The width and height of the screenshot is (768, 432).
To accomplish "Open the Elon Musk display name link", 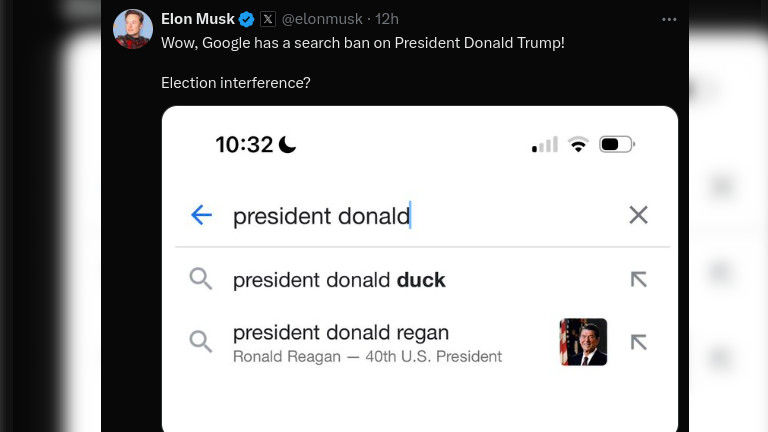I will (x=198, y=19).
